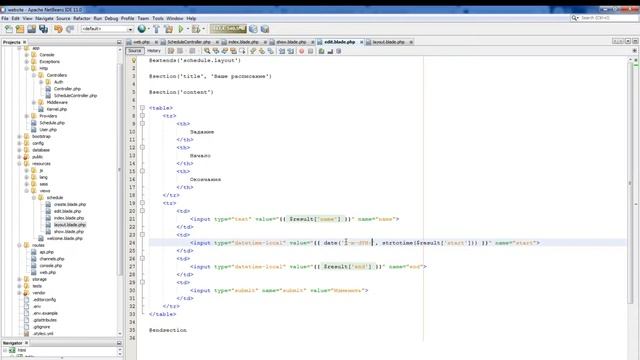This screenshot has height=360, width=640.
Task: Open the Navigate menu
Action: (44, 18)
